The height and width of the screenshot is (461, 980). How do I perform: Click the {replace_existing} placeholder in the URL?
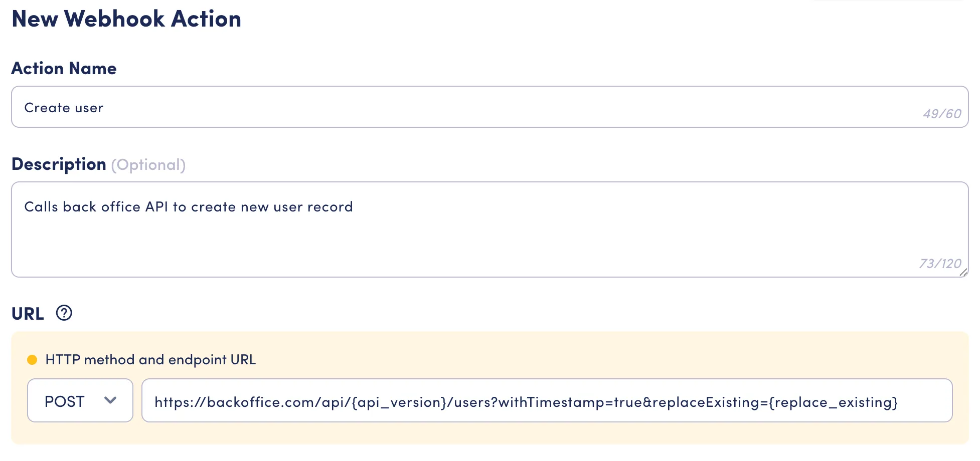click(x=833, y=402)
